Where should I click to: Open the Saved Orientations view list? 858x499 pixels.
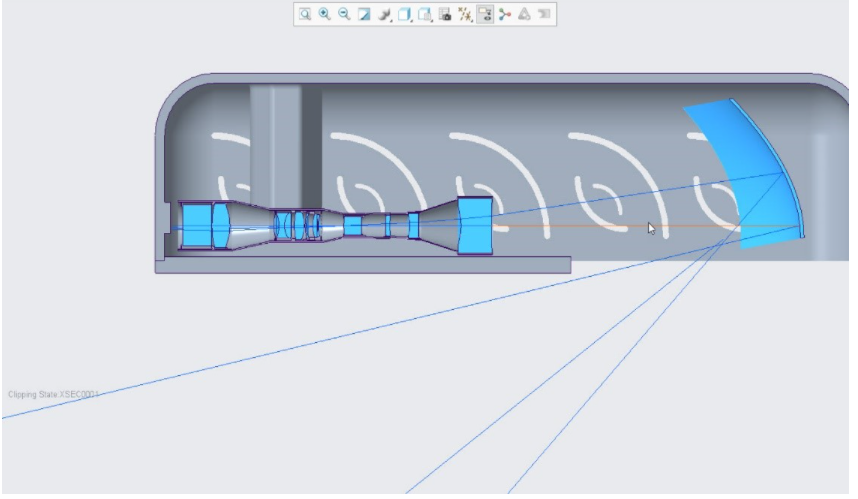(425, 14)
